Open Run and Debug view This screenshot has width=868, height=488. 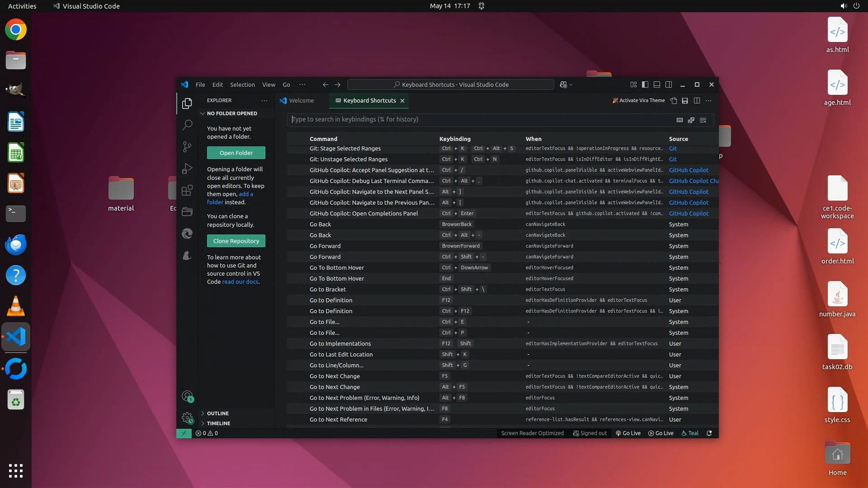[187, 169]
